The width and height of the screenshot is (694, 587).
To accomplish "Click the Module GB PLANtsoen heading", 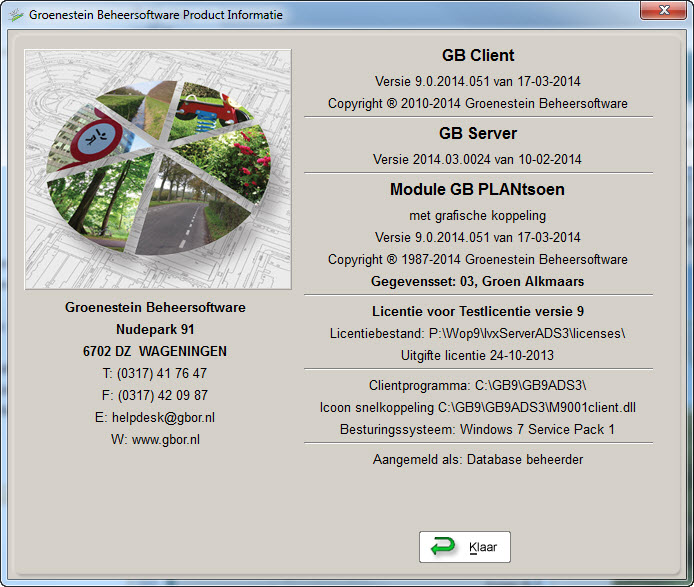I will [x=477, y=189].
